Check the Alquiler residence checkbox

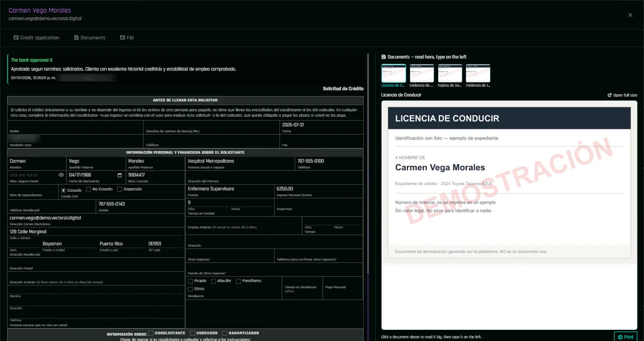click(214, 281)
